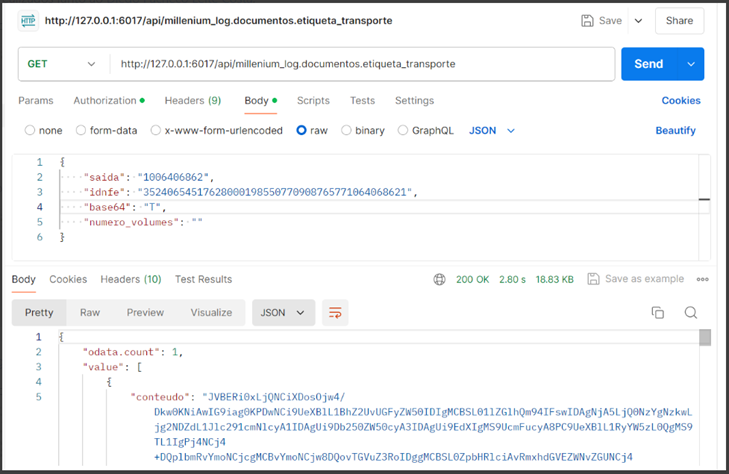Image resolution: width=729 pixels, height=474 pixels.
Task: Expand the Send button arrow dropdown
Action: [x=690, y=64]
